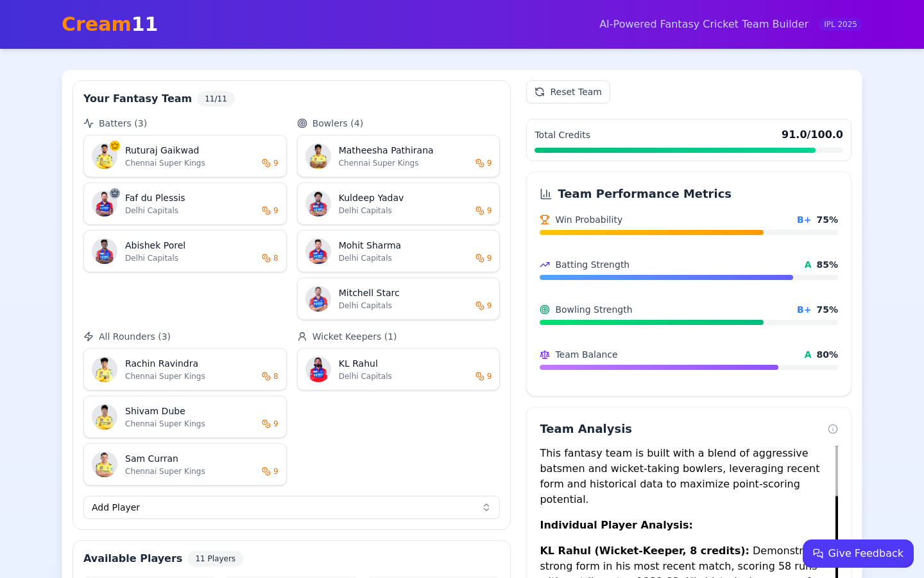This screenshot has height=578, width=924.
Task: Select the Abishek Porel player card
Action: [x=185, y=251]
